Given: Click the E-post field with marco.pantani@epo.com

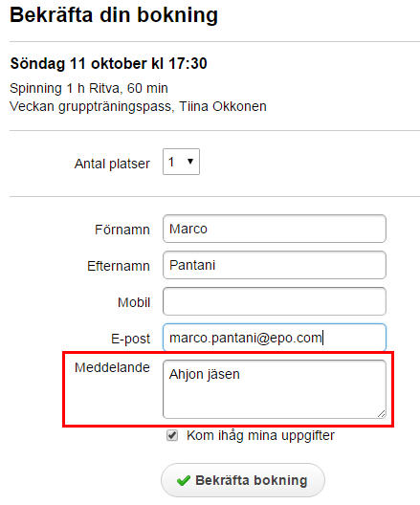Looking at the screenshot, I should (x=275, y=338).
